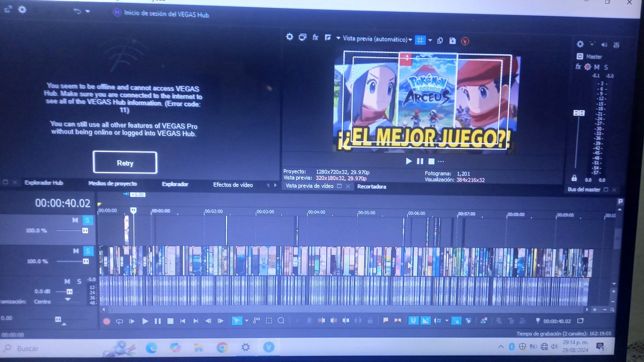Click top video track 100.0 % level slider
This screenshot has width=644, height=362.
pyautogui.click(x=84, y=230)
